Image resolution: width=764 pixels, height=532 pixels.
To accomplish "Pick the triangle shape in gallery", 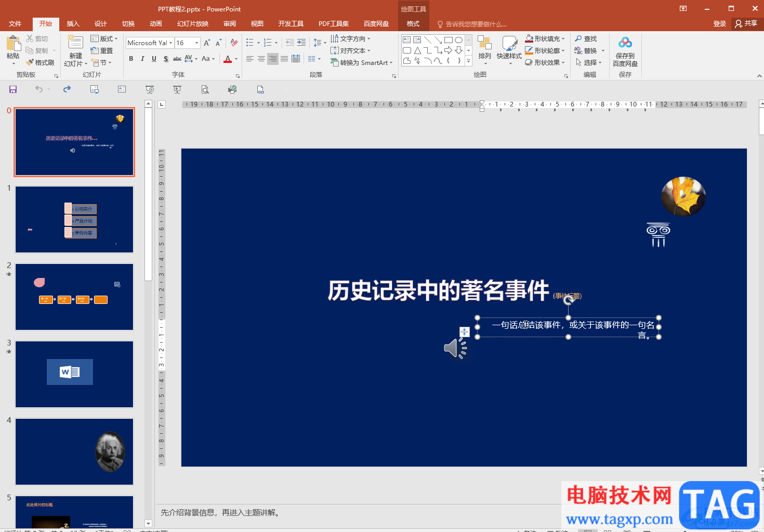I will point(417,50).
